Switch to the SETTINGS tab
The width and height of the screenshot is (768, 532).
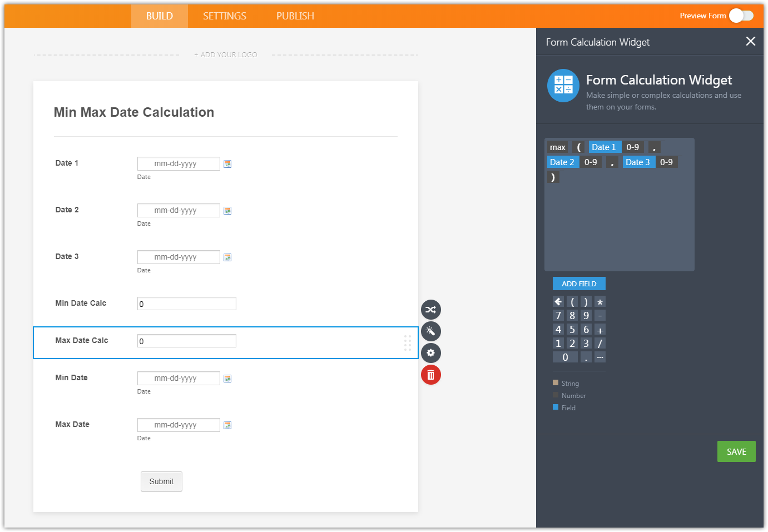tap(224, 16)
